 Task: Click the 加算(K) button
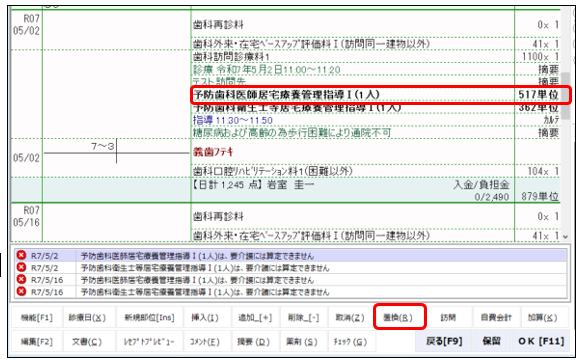[x=542, y=318]
